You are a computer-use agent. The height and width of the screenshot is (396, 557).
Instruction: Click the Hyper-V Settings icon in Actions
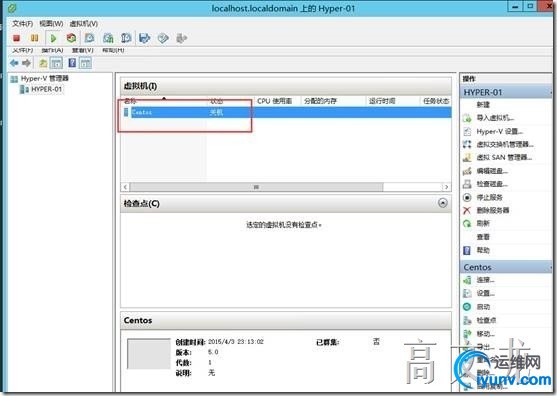click(x=467, y=131)
